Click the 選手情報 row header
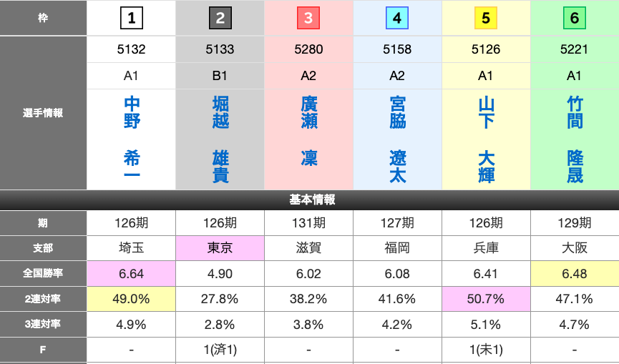The image size is (619, 364). click(43, 113)
